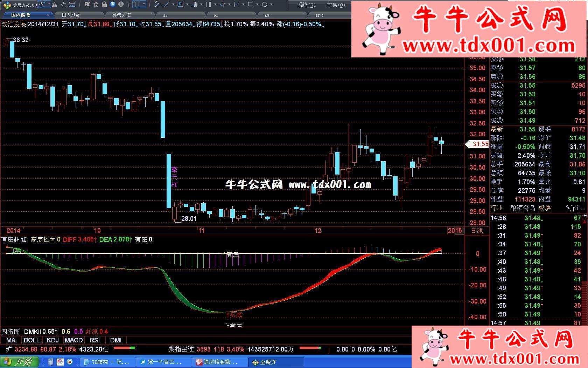The height and width of the screenshot is (368, 588).
Task: Select the KDJ indicator button
Action: tap(53, 340)
